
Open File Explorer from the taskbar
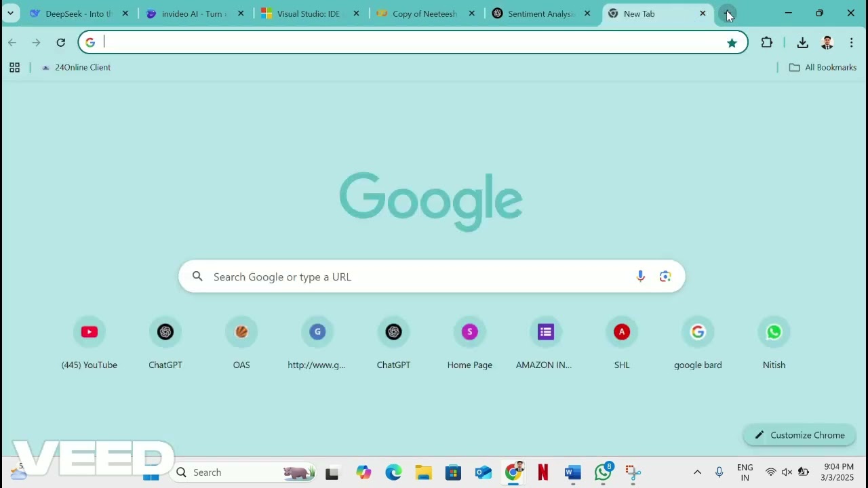[x=423, y=472]
